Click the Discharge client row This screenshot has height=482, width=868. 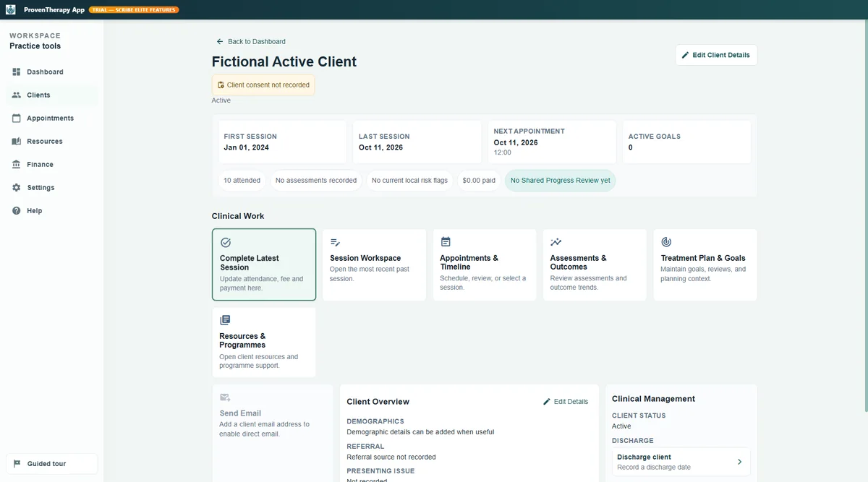click(681, 462)
